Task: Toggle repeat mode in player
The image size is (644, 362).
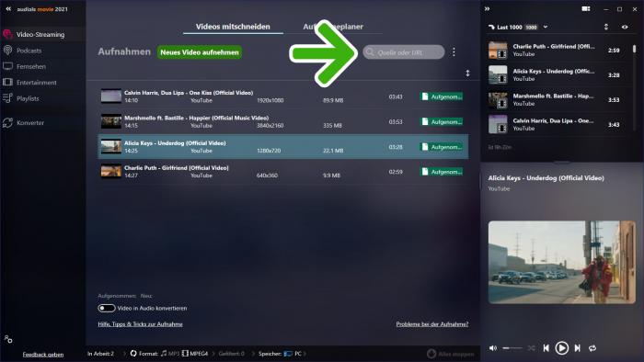Action: (592, 348)
